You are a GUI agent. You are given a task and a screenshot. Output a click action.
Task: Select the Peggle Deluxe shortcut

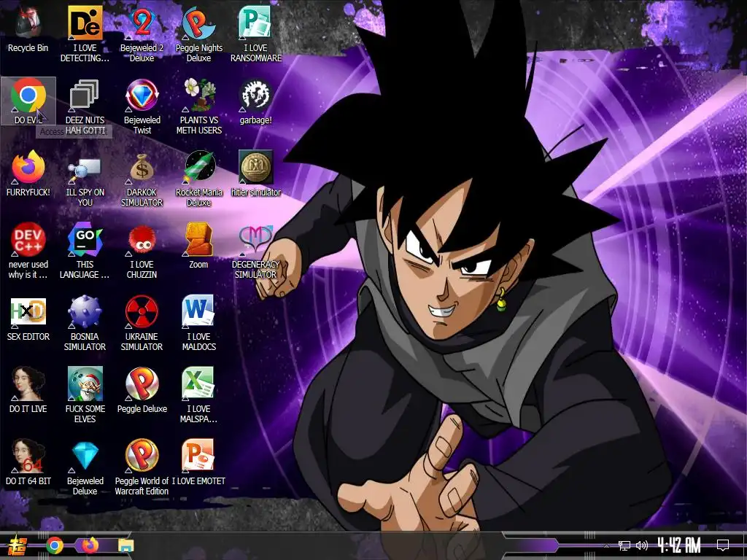point(142,391)
